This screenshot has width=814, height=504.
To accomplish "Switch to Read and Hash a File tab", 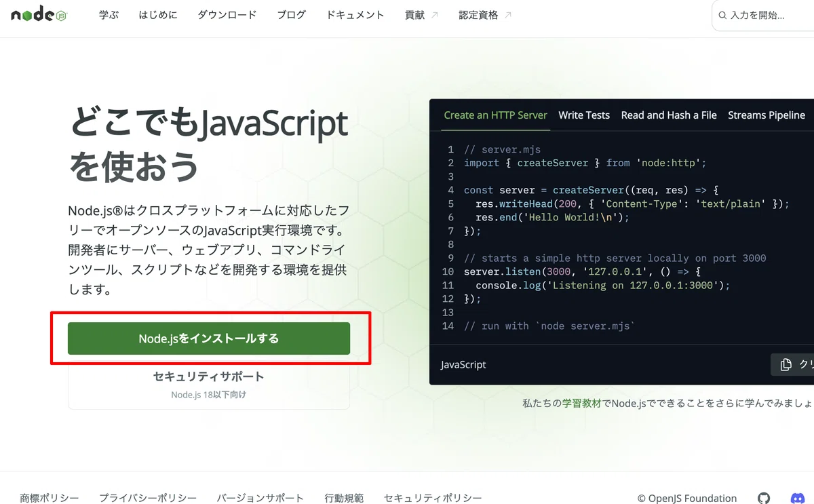I will tap(669, 115).
